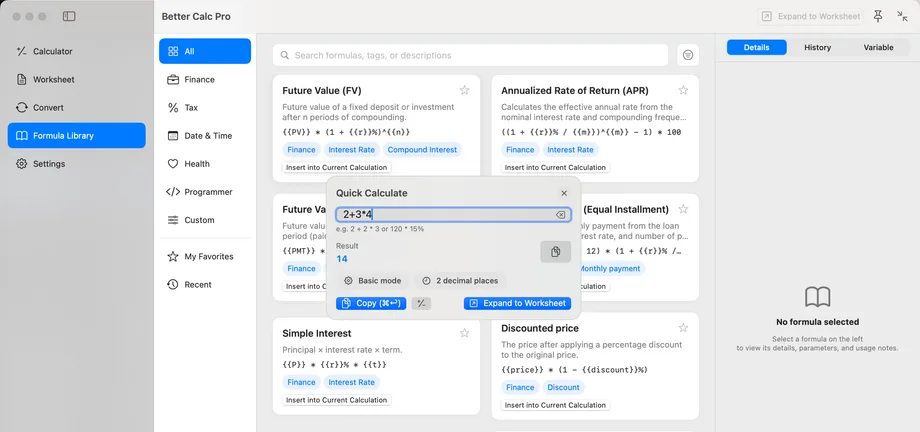Clear the Quick Calculate expression

(560, 215)
